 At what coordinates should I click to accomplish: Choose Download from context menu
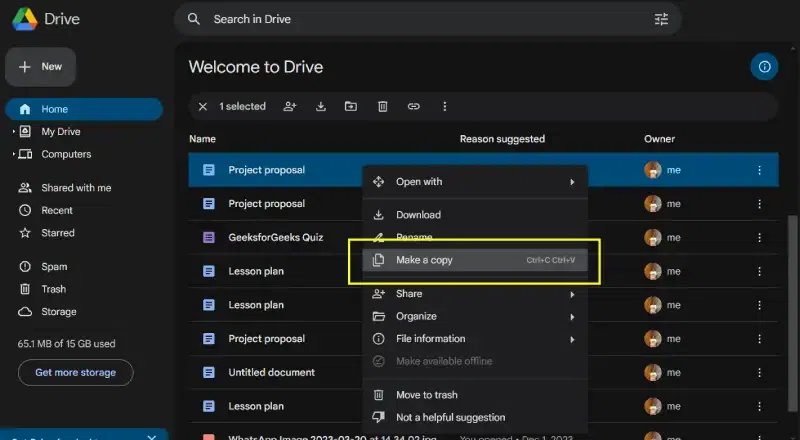[475, 215]
